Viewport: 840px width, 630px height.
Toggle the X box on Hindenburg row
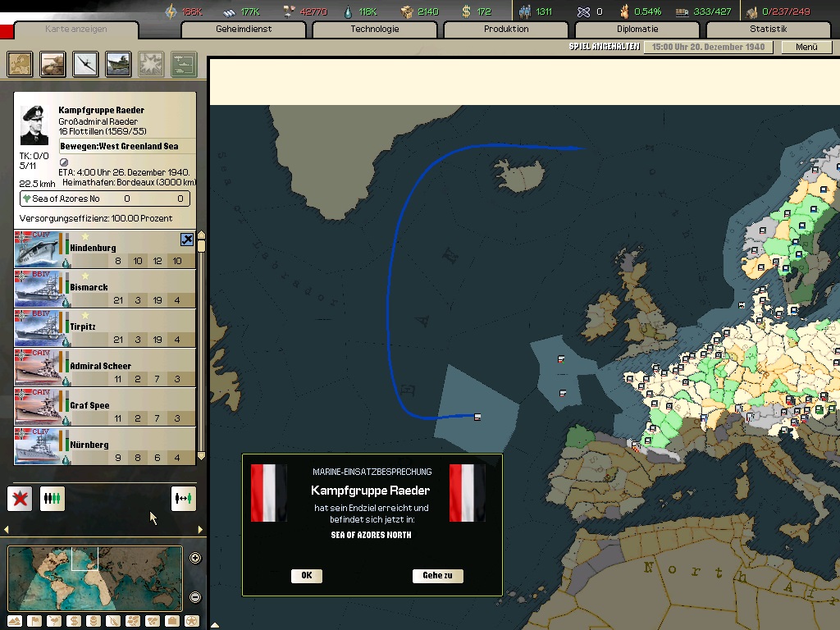coord(187,240)
